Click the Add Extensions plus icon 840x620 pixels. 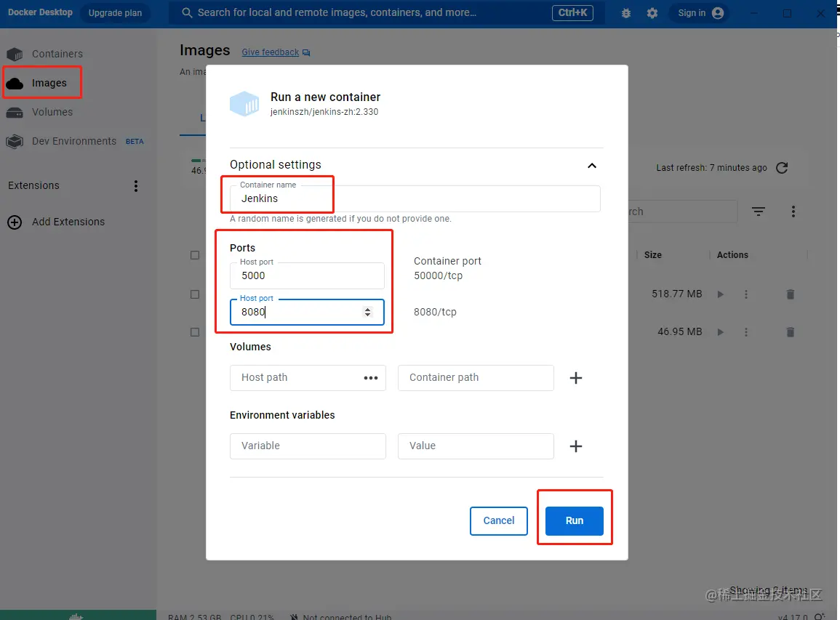point(15,222)
